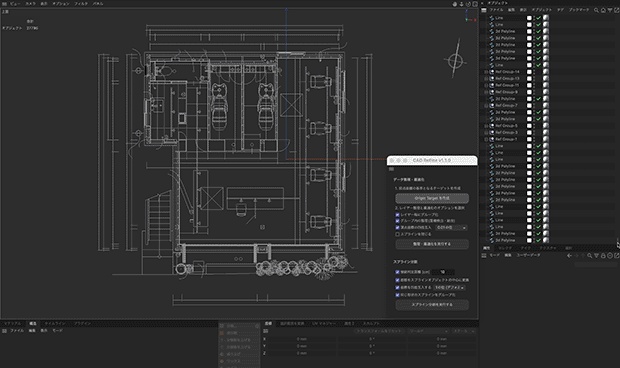Click the viewport axis orientation gizmo
This screenshot has height=368, width=620.
[470, 16]
